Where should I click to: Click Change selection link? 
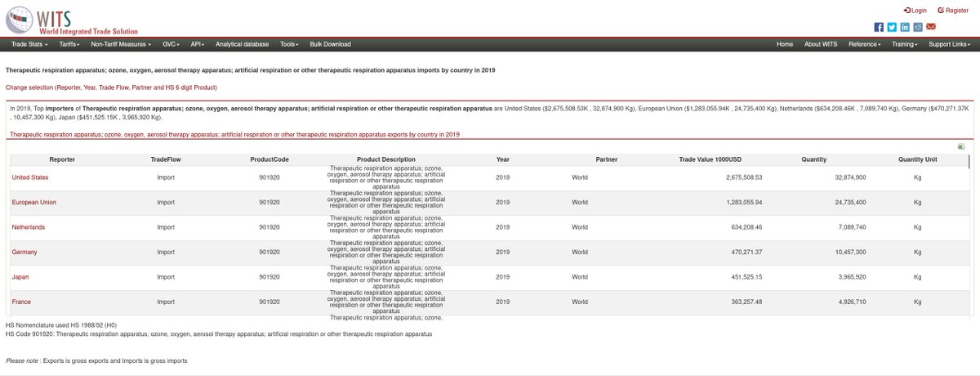coord(111,87)
